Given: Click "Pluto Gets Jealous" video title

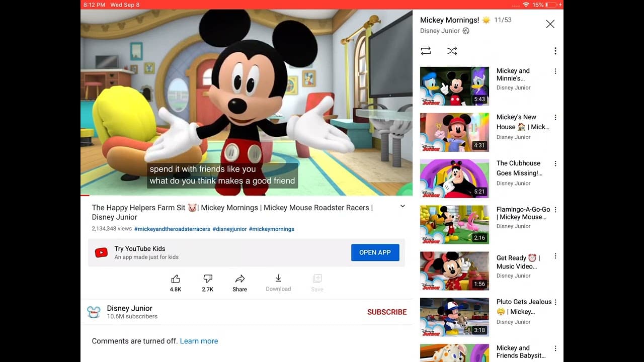Looking at the screenshot, I should [524, 307].
